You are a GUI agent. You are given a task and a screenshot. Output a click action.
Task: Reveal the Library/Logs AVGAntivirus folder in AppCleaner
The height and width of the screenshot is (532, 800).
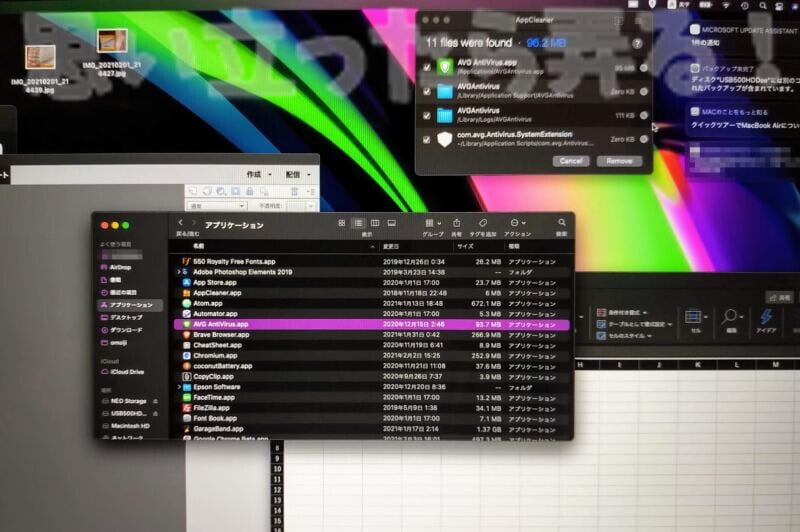pyautogui.click(x=643, y=115)
